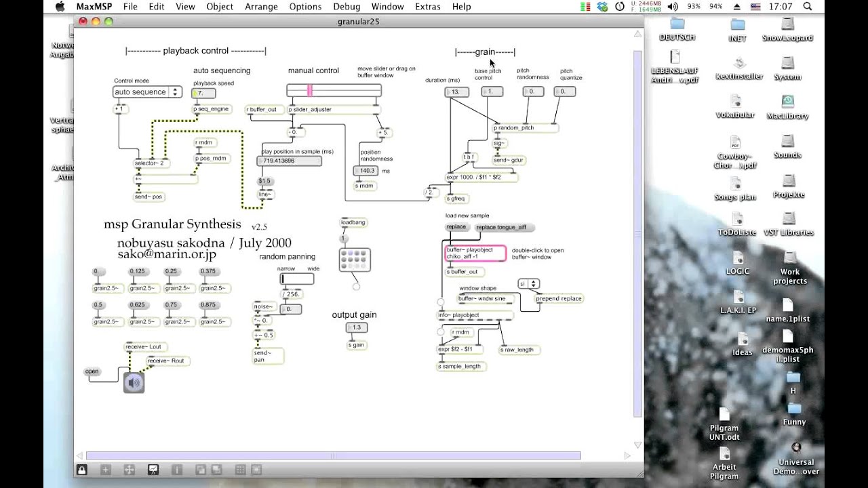
Task: Click the Time Machine menu bar icon
Action: (x=620, y=6)
